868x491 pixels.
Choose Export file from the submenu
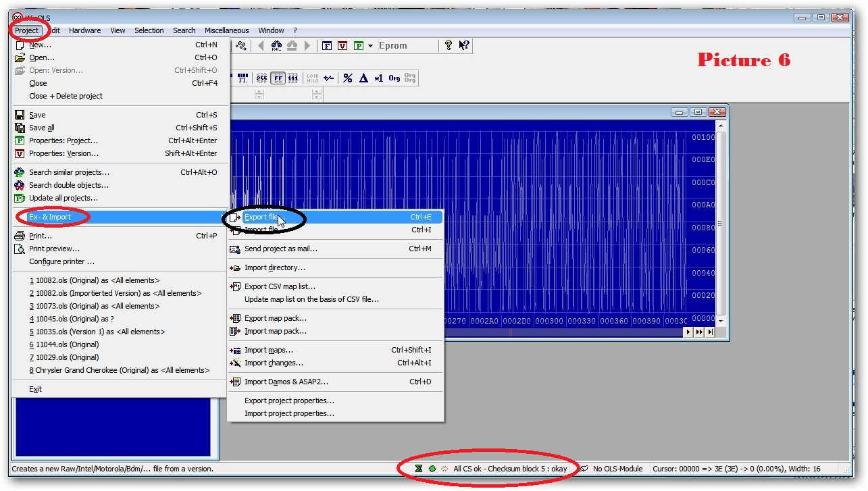click(x=336, y=217)
